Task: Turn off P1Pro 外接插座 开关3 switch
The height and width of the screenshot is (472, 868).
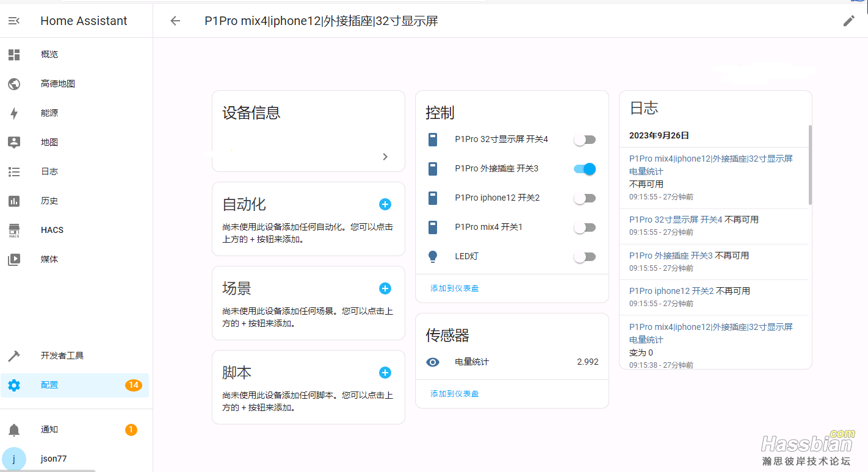Action: click(585, 169)
